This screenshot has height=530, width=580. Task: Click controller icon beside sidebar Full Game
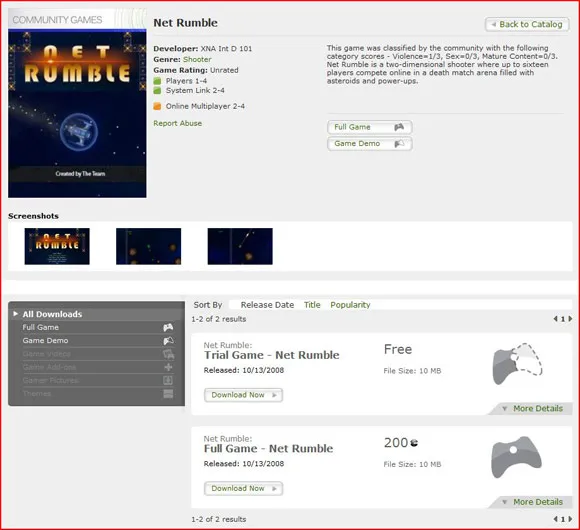pyautogui.click(x=168, y=327)
